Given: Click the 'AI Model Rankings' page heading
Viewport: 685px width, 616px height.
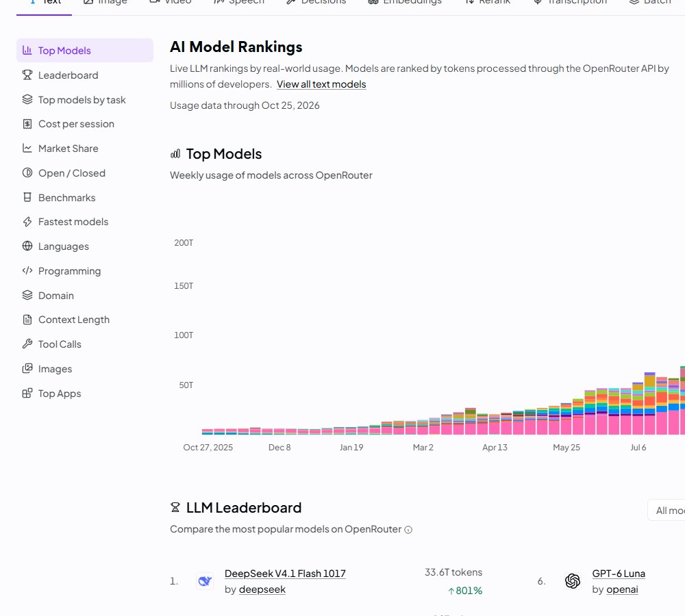Looking at the screenshot, I should click(236, 47).
